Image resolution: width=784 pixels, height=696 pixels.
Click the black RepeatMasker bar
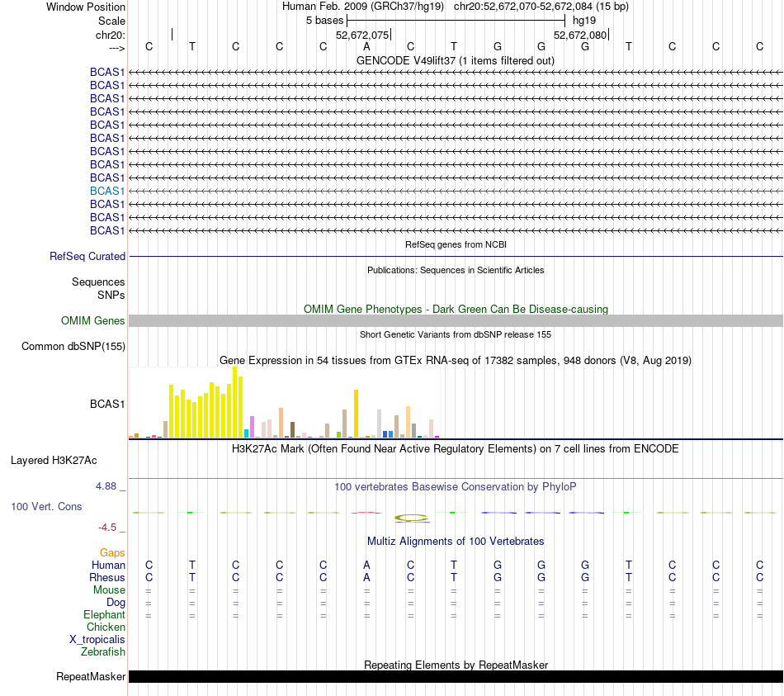456,676
